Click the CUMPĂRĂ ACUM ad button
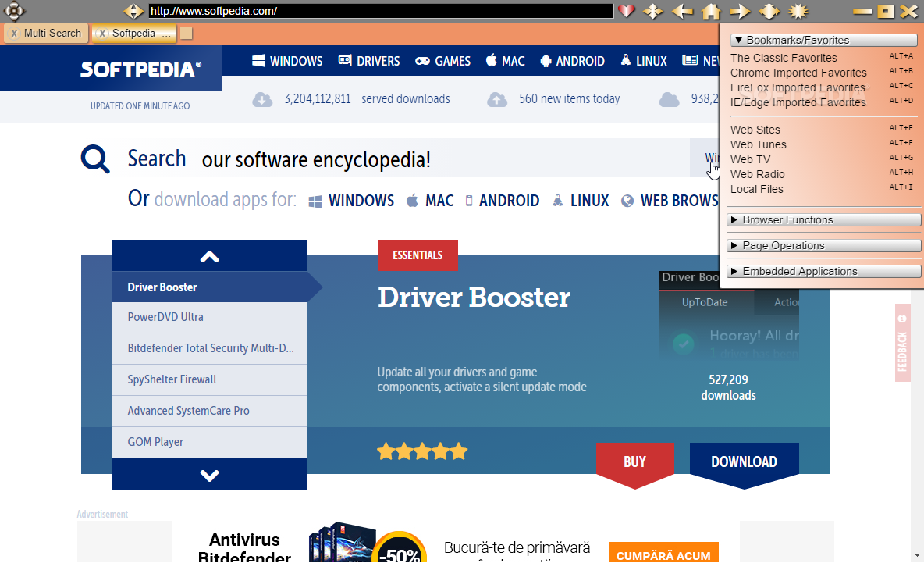 pyautogui.click(x=663, y=552)
